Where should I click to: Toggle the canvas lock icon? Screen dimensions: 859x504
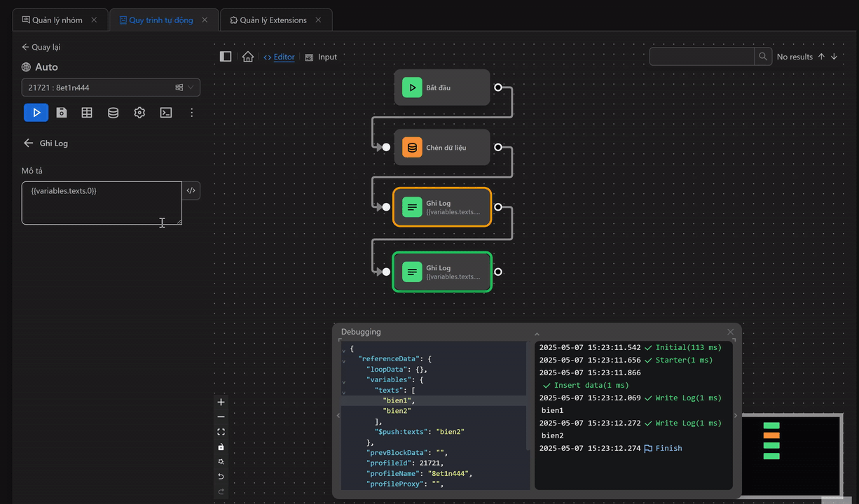click(221, 446)
